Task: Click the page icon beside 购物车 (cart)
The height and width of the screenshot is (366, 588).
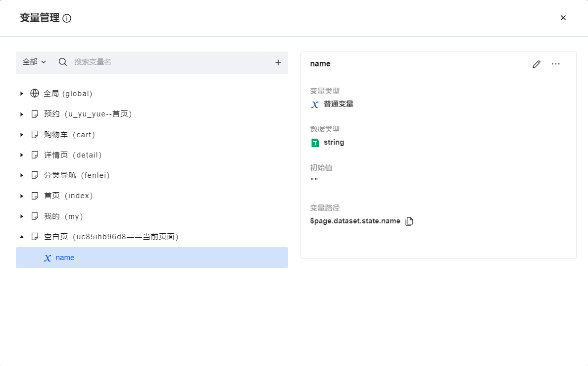Action: [34, 134]
